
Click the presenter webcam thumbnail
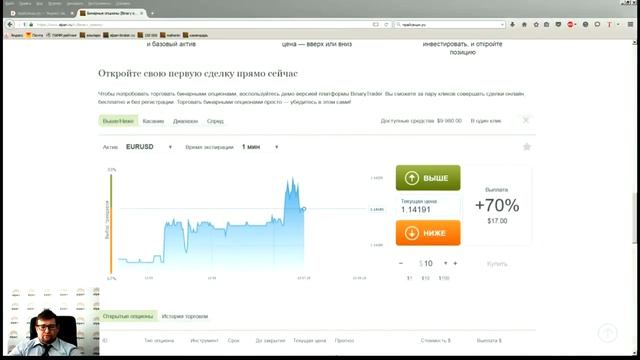[53, 322]
